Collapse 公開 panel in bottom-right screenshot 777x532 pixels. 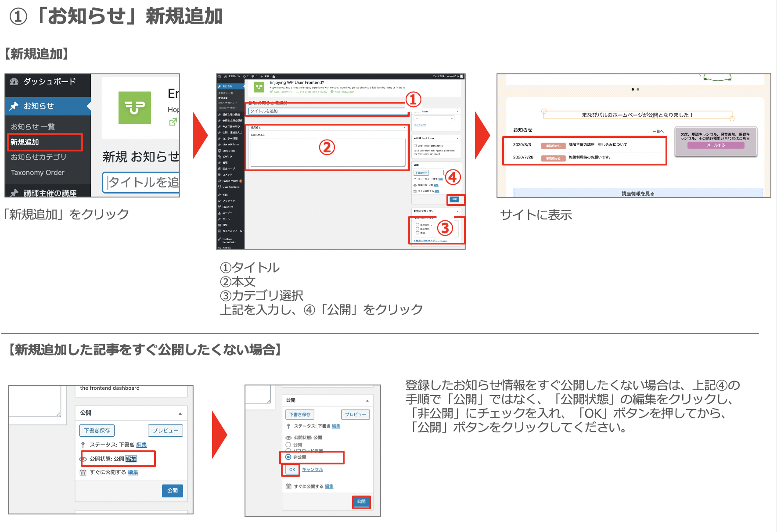pos(367,400)
